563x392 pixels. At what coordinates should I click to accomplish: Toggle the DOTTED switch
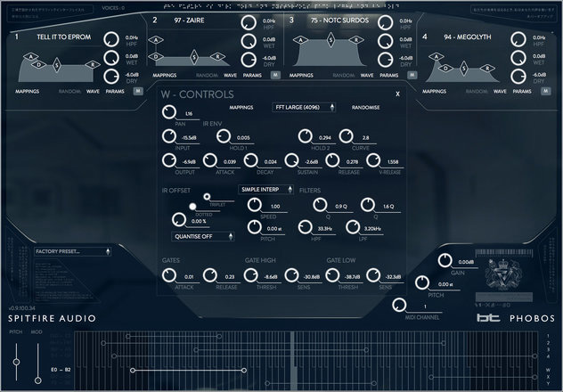click(x=192, y=207)
